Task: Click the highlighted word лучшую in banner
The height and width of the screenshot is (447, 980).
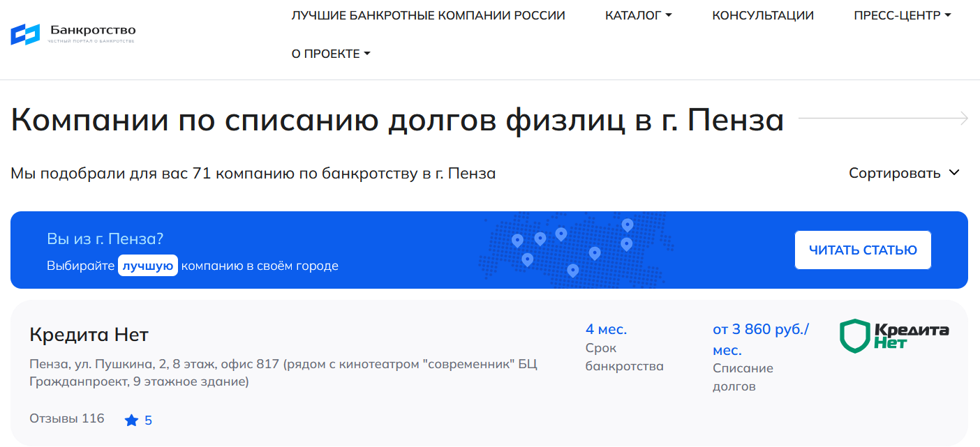Action: pos(148,266)
